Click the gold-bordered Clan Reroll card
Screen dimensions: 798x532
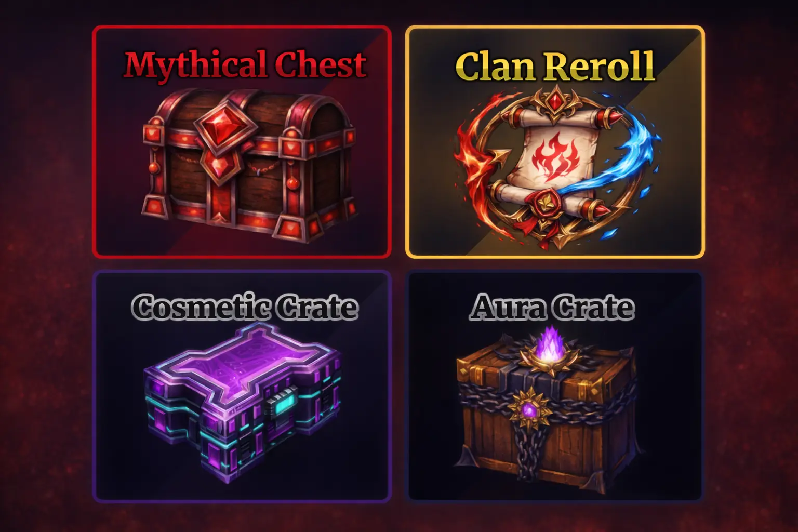555,142
